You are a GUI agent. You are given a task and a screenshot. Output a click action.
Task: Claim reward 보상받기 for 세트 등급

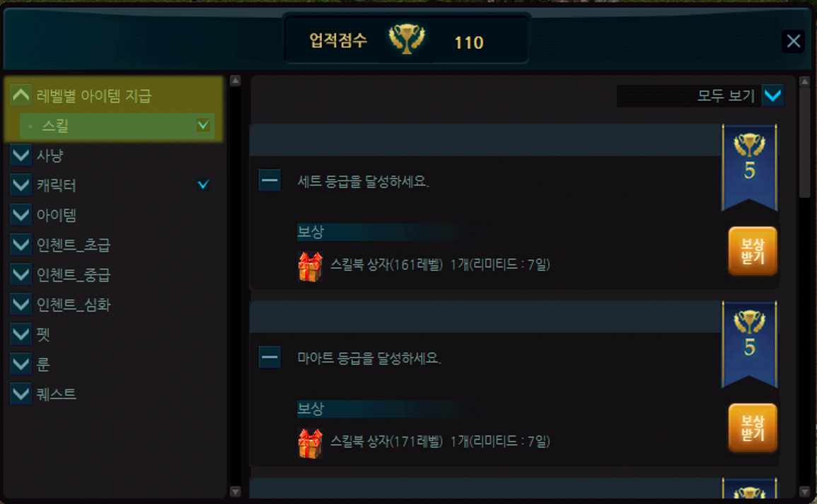point(753,250)
